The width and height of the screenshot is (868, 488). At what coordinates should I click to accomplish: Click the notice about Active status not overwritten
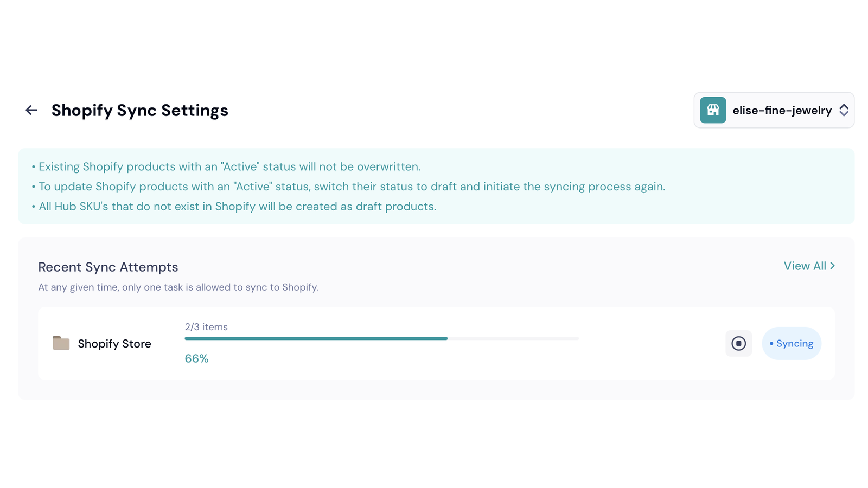(226, 167)
